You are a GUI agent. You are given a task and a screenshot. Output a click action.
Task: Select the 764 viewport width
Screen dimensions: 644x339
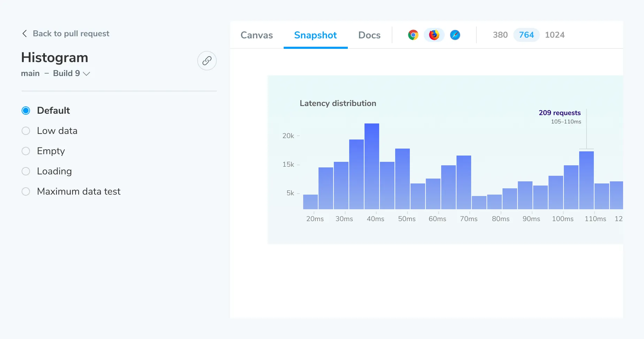coord(526,35)
